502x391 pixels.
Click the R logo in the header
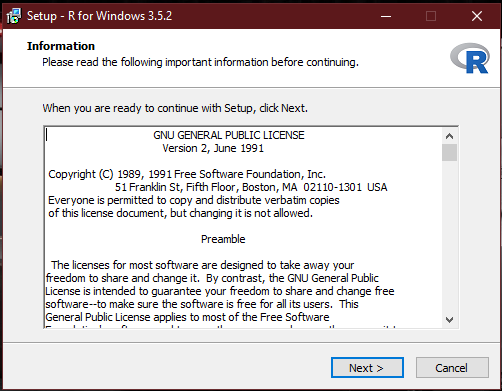click(470, 58)
